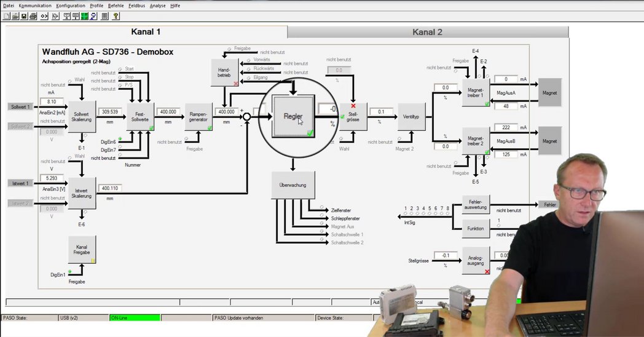Click the 400.110 mm actual value field
This screenshot has height=337, width=644.
[110, 188]
